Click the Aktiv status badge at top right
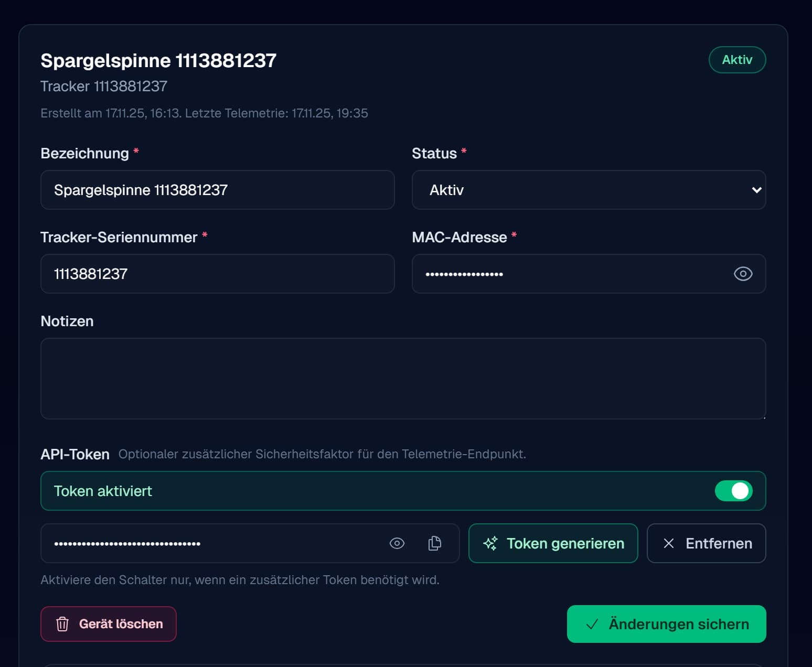This screenshot has width=812, height=667. tap(737, 60)
